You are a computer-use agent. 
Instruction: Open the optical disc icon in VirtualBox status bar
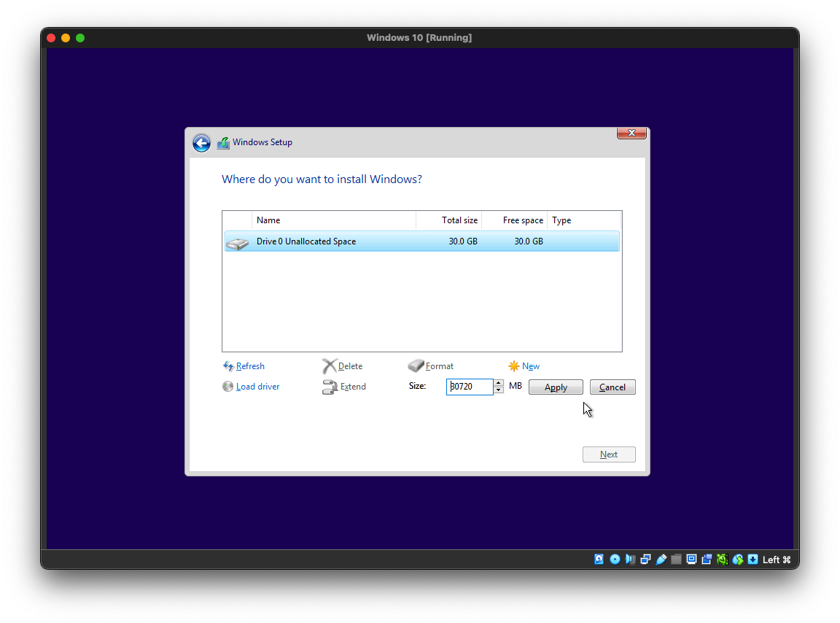pos(615,560)
